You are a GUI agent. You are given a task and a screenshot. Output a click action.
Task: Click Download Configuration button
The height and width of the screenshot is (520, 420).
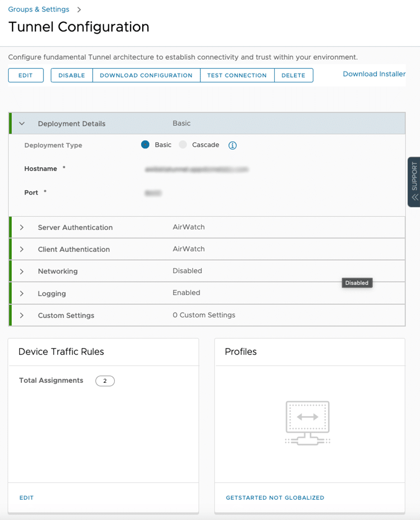pos(146,75)
